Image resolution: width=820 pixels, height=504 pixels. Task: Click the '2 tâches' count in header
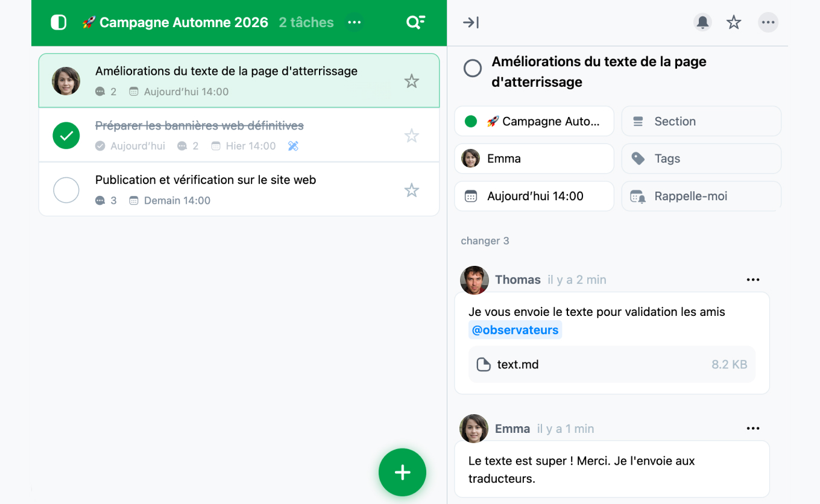click(x=306, y=22)
